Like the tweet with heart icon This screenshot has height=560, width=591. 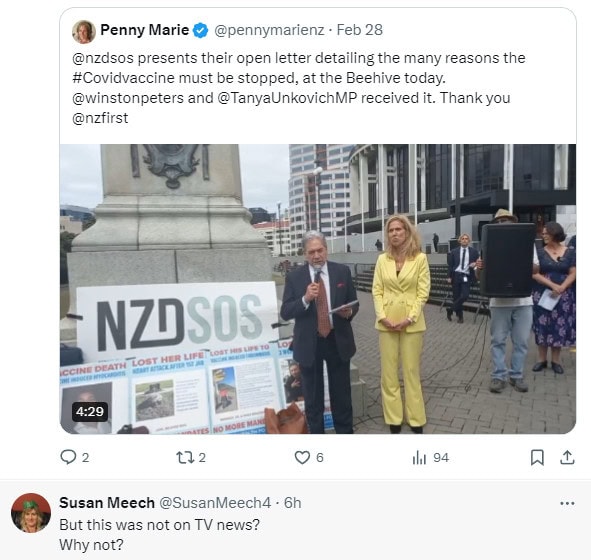pos(302,457)
